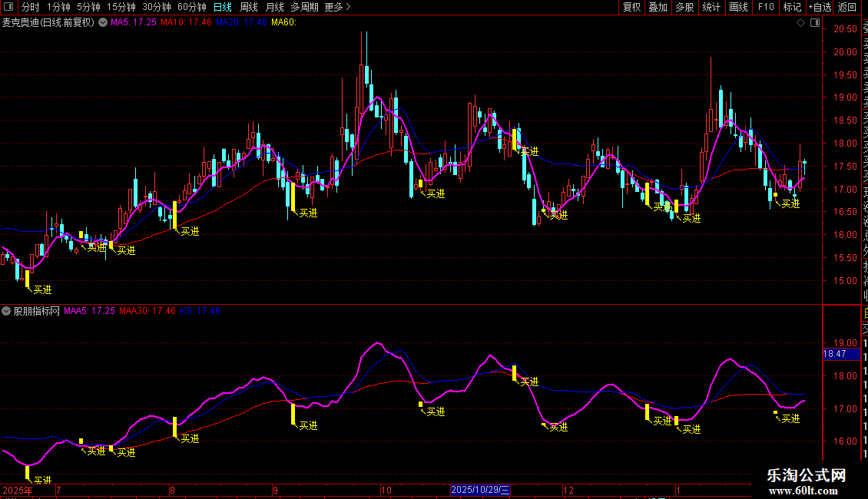
Task: Click month 8 on the time axis
Action: point(173,490)
